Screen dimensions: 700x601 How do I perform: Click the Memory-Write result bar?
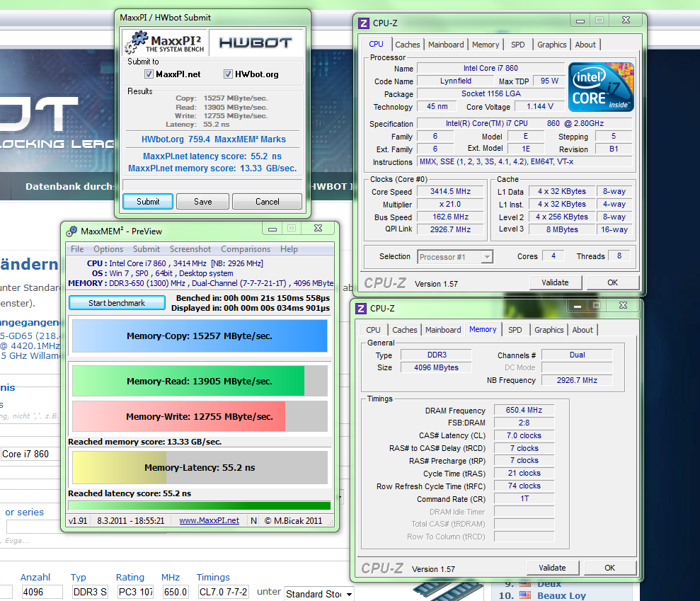coord(200,416)
